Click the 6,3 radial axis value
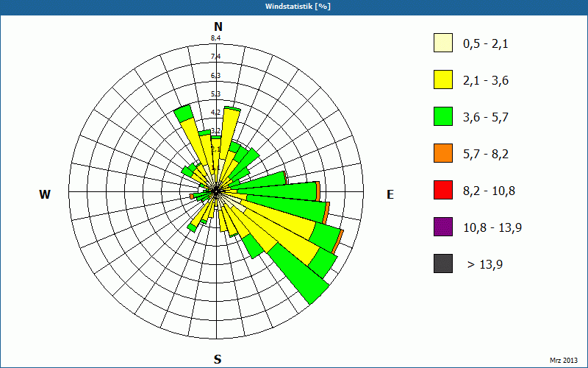Screen dimensions: 588x368 215,76
